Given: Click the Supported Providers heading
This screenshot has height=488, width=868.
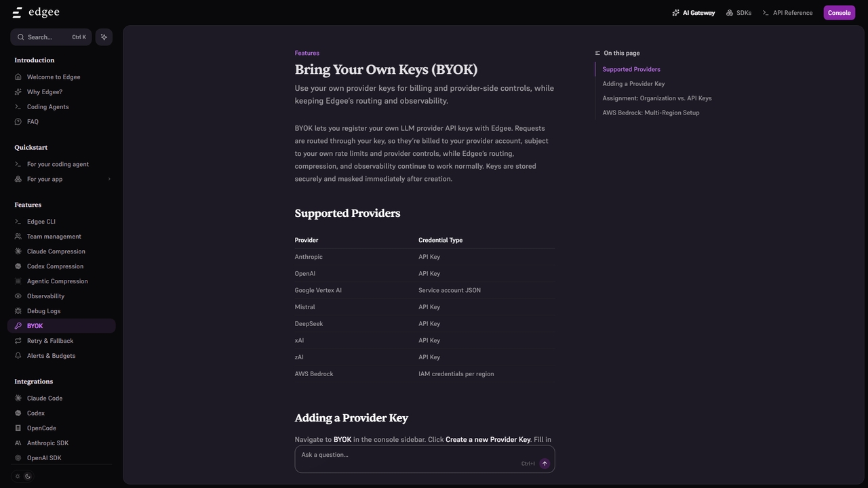Looking at the screenshot, I should (347, 213).
